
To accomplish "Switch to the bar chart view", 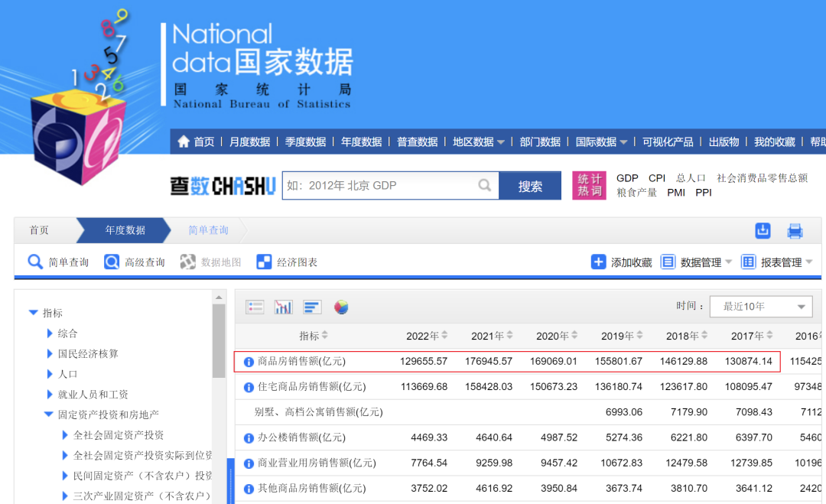I will 312,306.
